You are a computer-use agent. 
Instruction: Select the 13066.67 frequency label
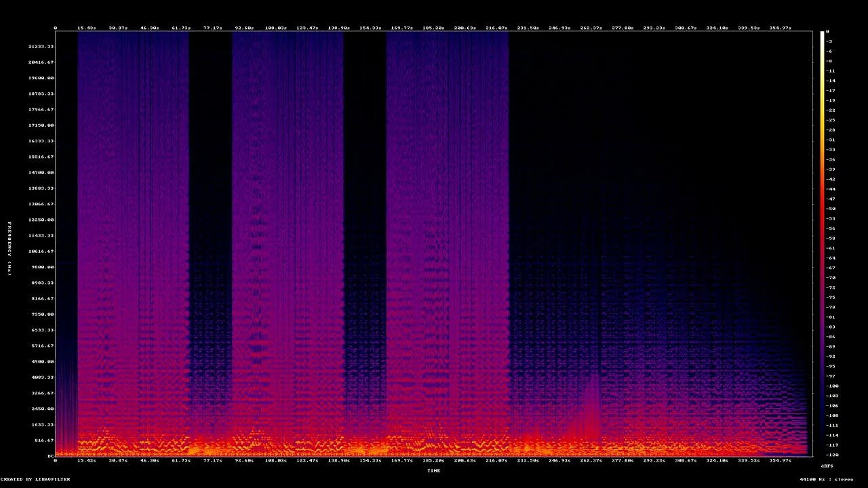pos(41,204)
